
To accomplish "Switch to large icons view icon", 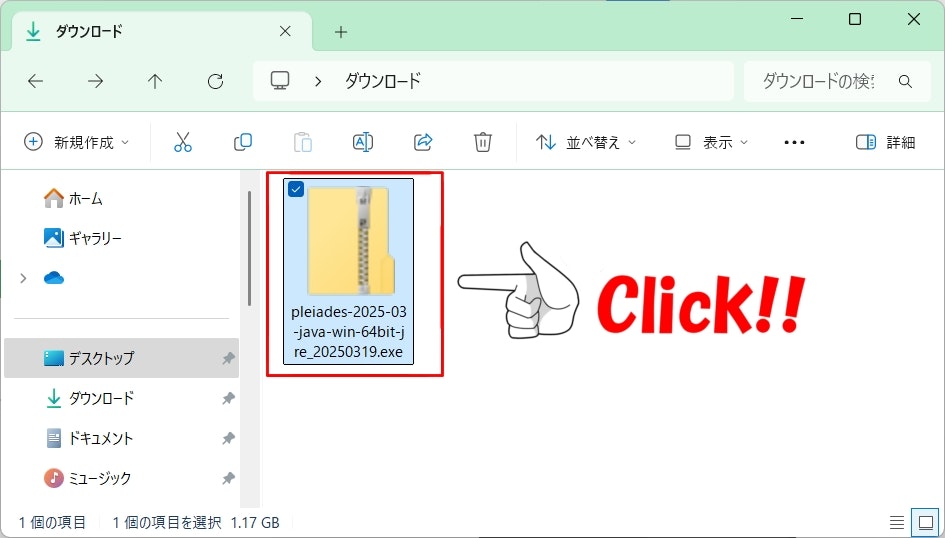I will click(x=925, y=522).
